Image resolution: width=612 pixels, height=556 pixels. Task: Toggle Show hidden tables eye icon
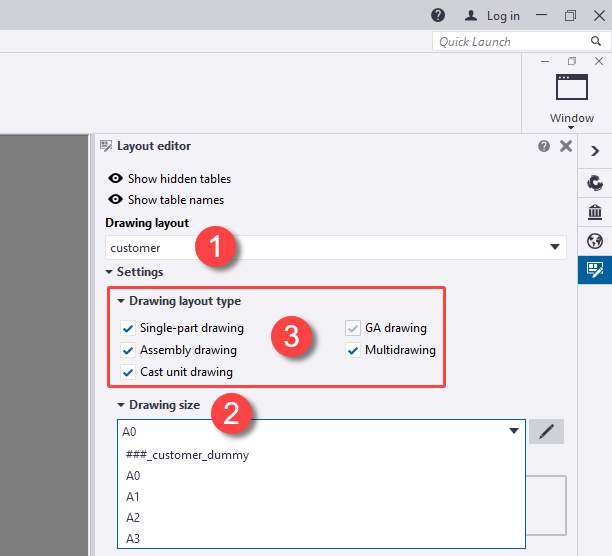(116, 179)
